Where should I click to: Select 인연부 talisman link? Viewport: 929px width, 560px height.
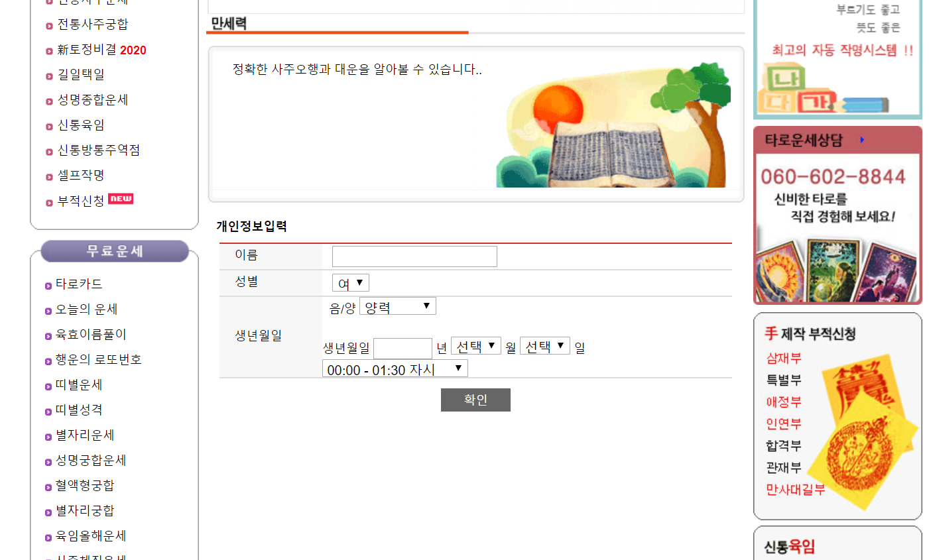coord(784,424)
